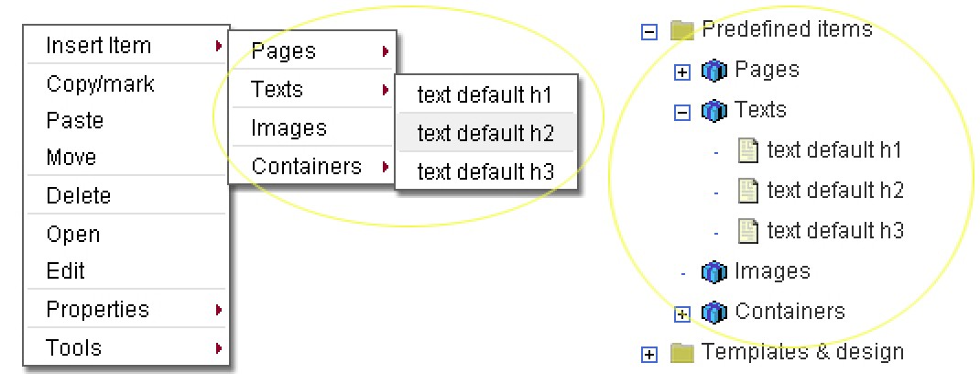Image resolution: width=980 pixels, height=385 pixels.
Task: Collapse the Predefined items tree node
Action: tap(649, 32)
